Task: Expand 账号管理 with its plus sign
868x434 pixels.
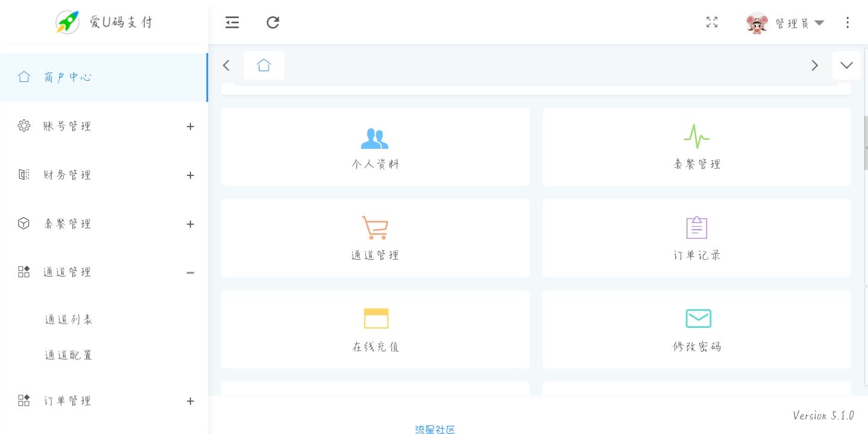Action: 190,127
